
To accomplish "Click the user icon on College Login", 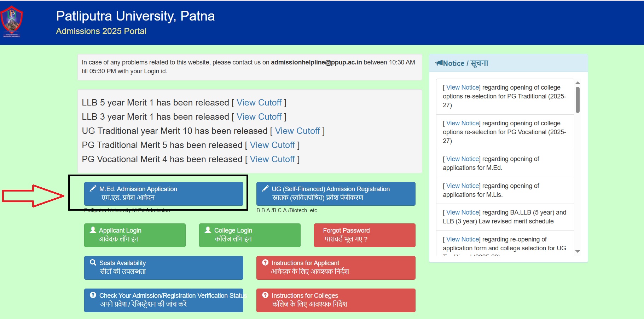I will pos(208,230).
